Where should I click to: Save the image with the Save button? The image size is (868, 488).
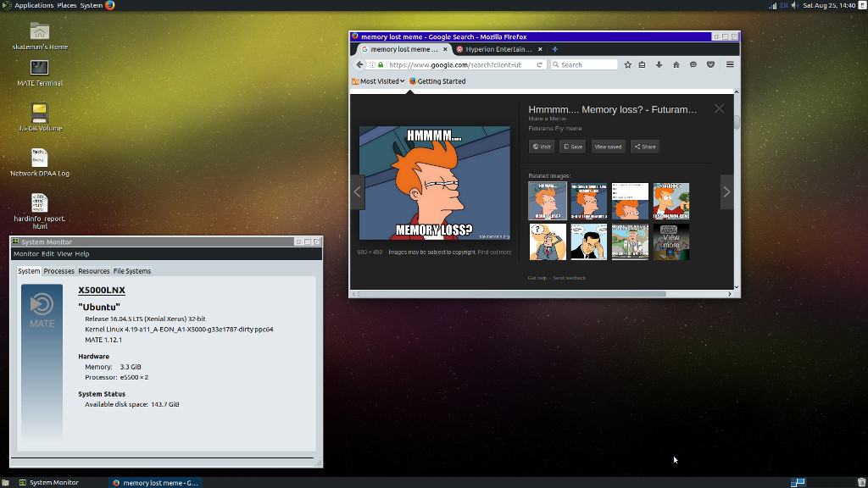coord(572,147)
